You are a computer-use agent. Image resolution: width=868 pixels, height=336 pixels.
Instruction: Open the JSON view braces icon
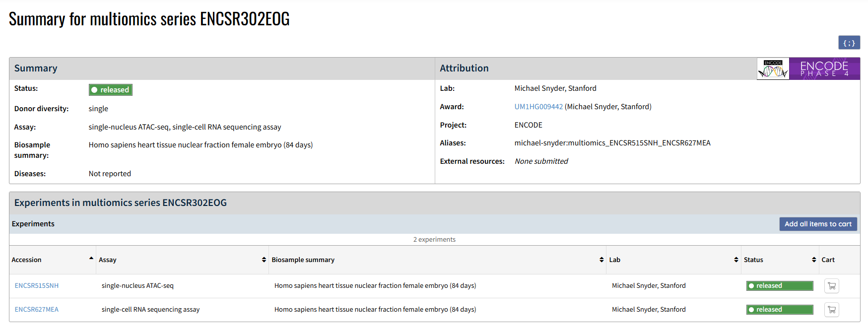pyautogui.click(x=849, y=43)
